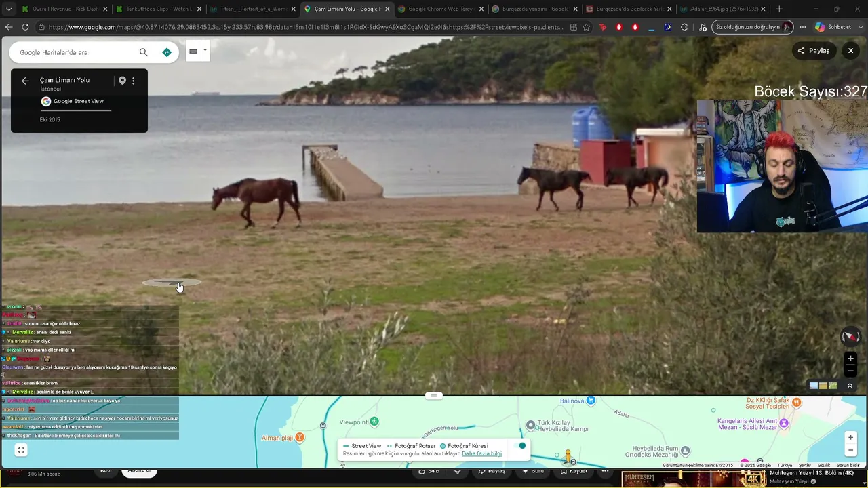The image size is (868, 488).
Task: Open the Sohbet et Copilot button
Action: tap(833, 27)
